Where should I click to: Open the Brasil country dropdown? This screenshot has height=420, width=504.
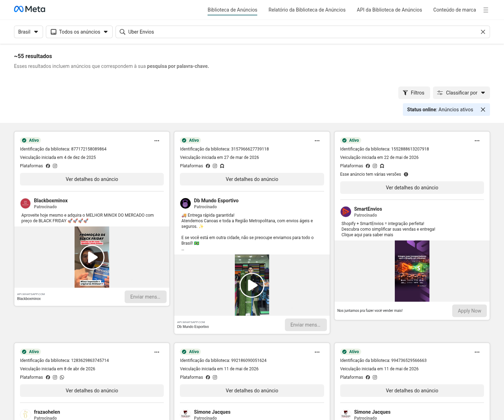click(x=28, y=32)
